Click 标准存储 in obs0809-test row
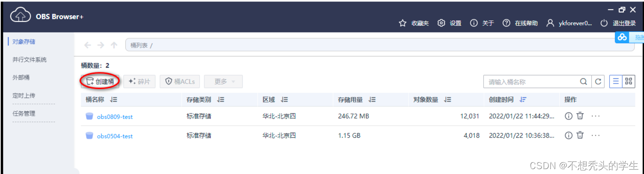Image resolution: width=644 pixels, height=174 pixels. [x=199, y=116]
